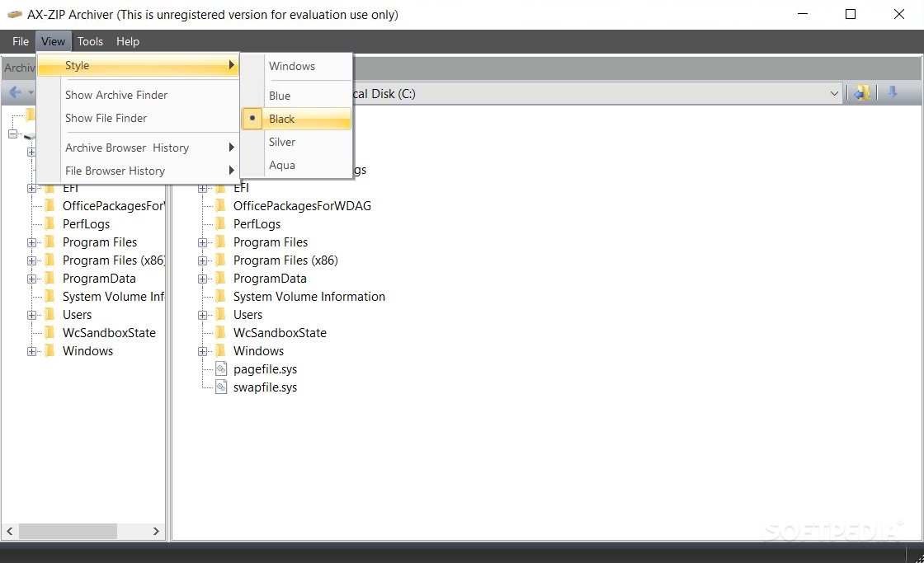Choose the Blue style option
The width and height of the screenshot is (924, 563).
point(296,96)
